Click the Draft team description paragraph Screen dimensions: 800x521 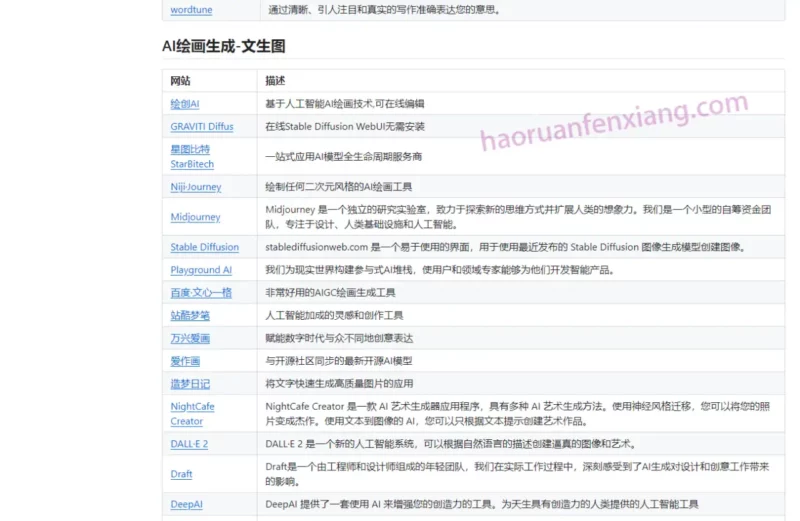pos(517,474)
